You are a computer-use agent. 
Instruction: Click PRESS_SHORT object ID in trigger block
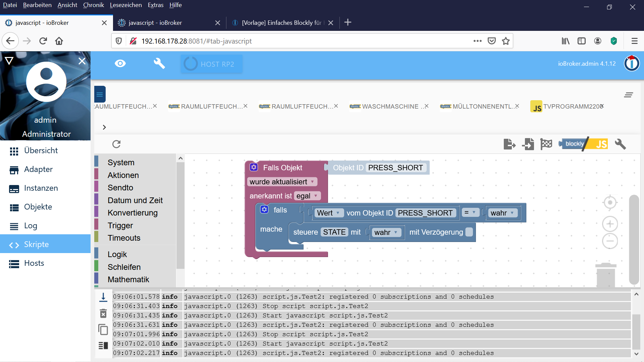coord(395,168)
